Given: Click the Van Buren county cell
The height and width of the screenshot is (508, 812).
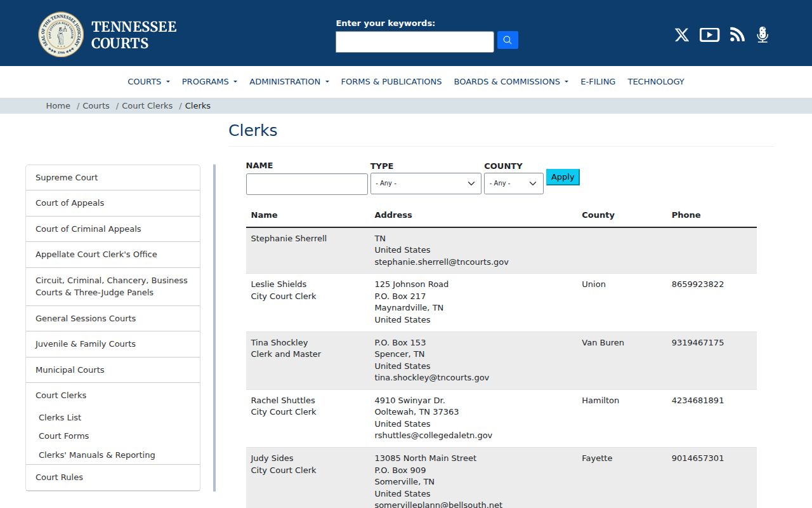Looking at the screenshot, I should coord(603,343).
